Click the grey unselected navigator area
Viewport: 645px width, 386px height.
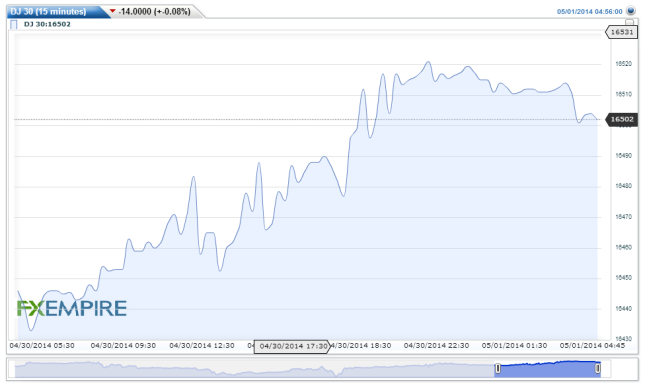255,369
